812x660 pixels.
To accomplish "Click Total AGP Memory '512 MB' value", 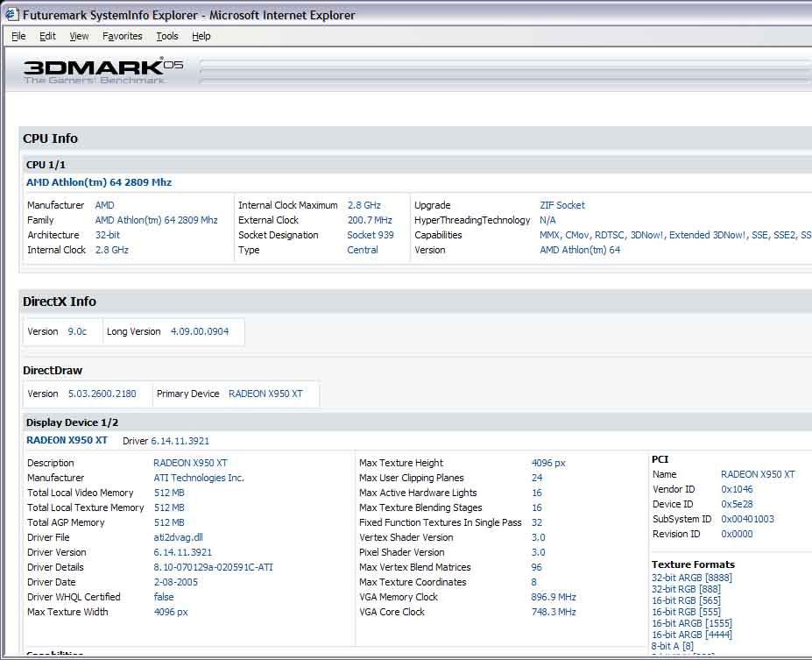I will pos(169,522).
